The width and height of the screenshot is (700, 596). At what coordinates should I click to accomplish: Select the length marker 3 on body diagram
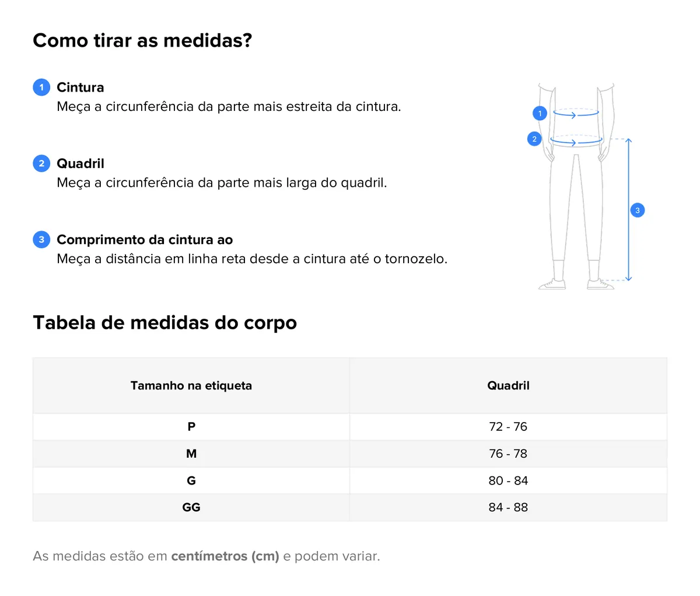coord(638,210)
